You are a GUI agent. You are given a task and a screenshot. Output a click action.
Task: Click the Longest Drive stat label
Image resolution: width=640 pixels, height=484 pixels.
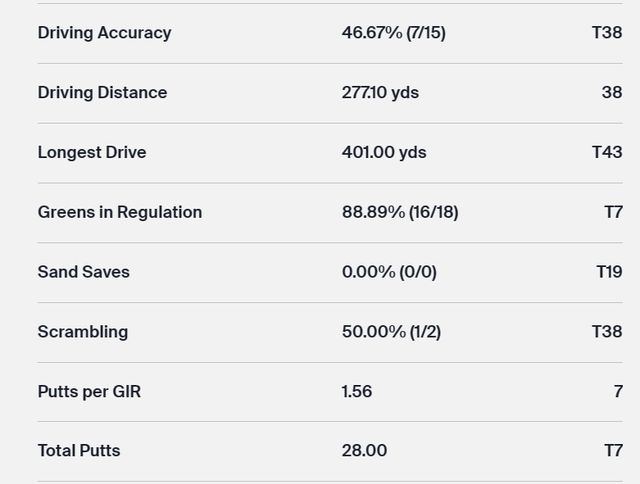click(x=92, y=152)
